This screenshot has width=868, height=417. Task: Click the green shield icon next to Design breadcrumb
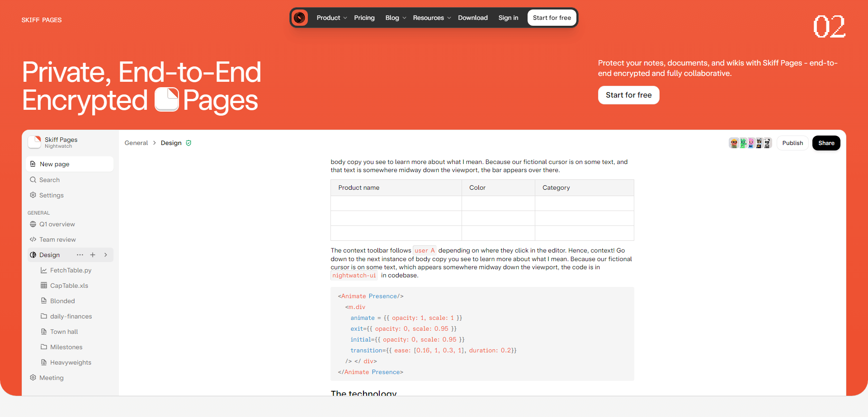click(x=189, y=143)
